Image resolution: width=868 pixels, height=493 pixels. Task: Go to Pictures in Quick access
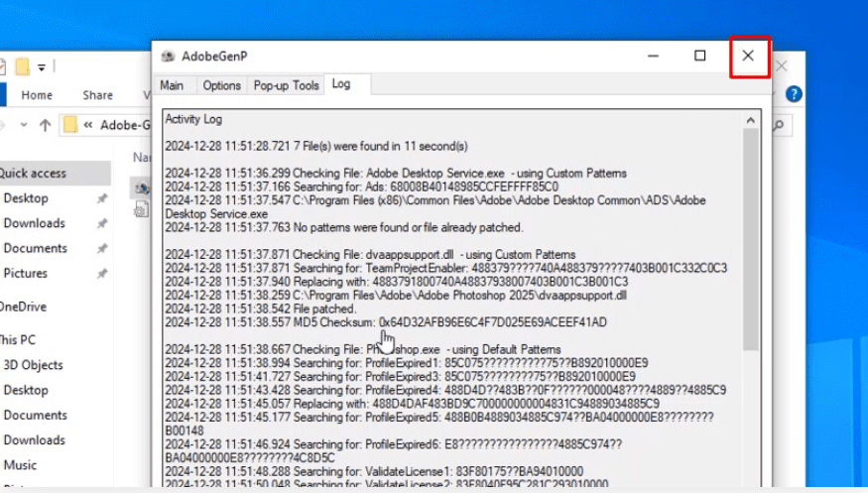25,273
